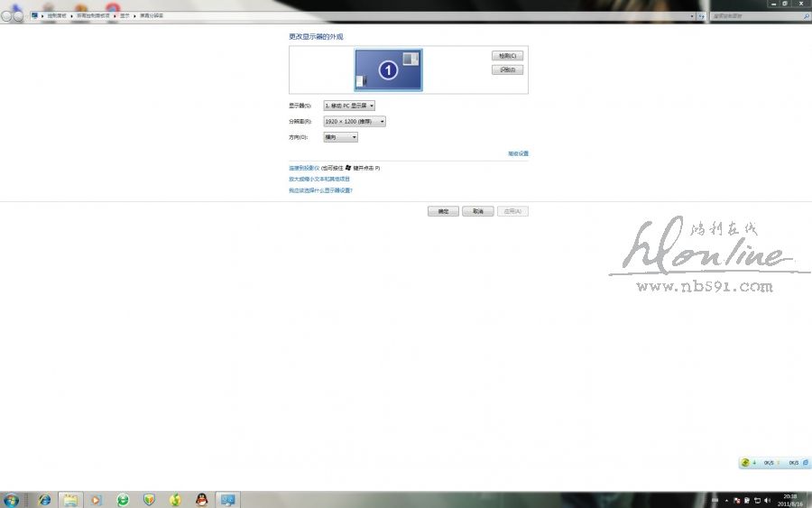This screenshot has height=508, width=812.
Task: Open Windows Explorer folder taskbar icon
Action: [x=70, y=500]
